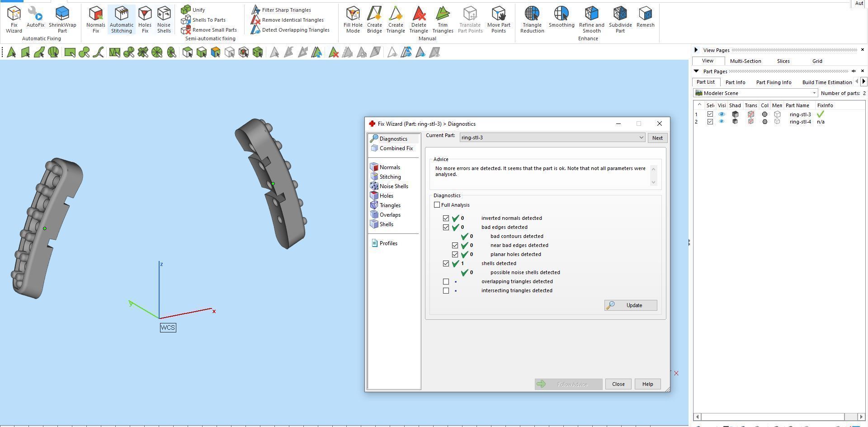Choose Remove Small Parts
The width and height of the screenshot is (868, 427).
[209, 30]
